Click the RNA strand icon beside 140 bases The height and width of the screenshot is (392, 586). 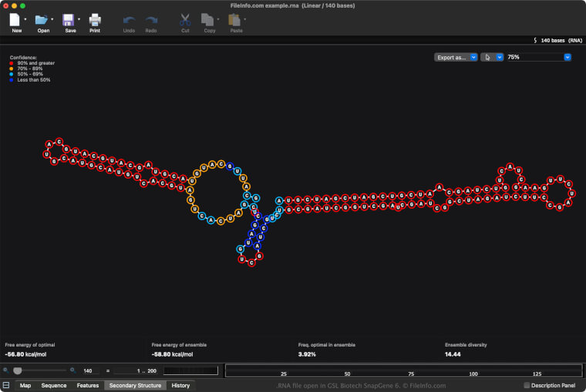point(535,40)
